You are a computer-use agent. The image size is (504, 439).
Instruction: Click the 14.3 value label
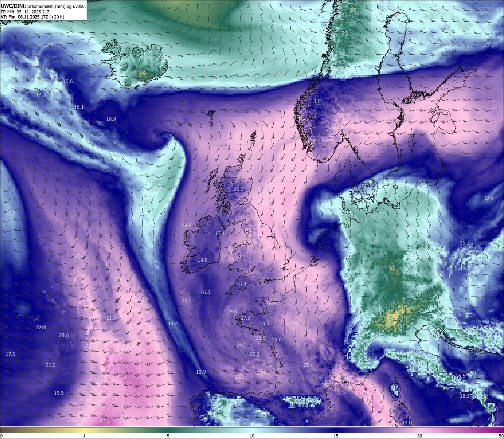41,95
